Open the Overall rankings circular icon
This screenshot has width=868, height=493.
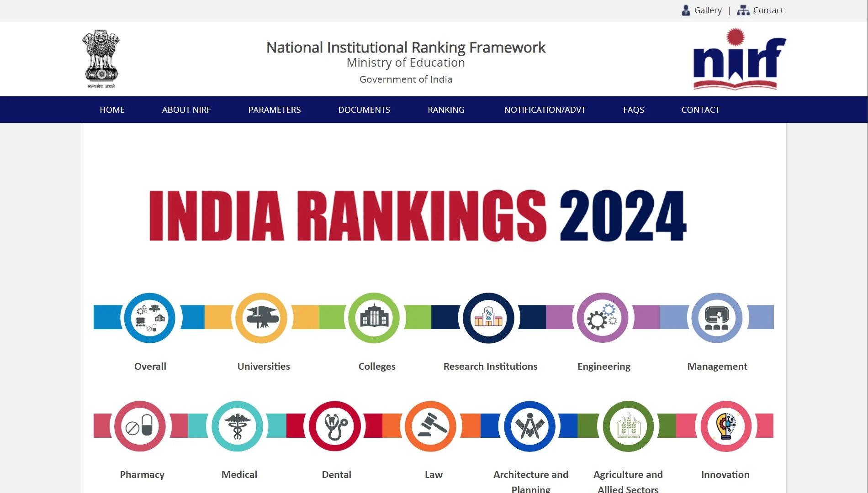pyautogui.click(x=149, y=318)
